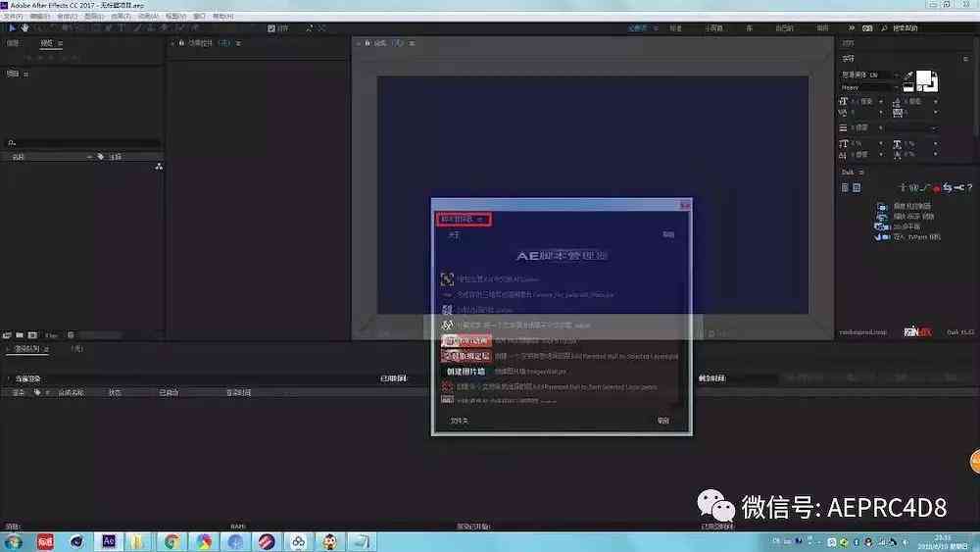The height and width of the screenshot is (552, 980).
Task: Open the Effect Controls panel menu
Action: coord(238,43)
